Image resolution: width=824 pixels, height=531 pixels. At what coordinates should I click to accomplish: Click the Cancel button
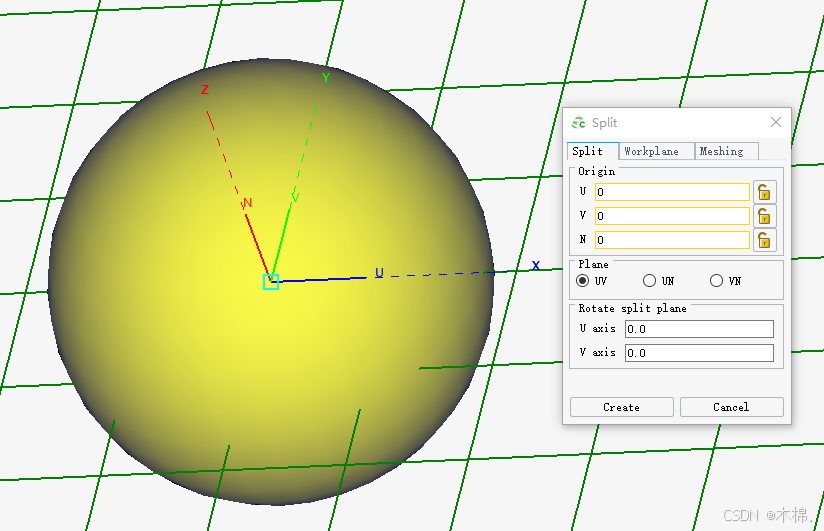click(732, 407)
